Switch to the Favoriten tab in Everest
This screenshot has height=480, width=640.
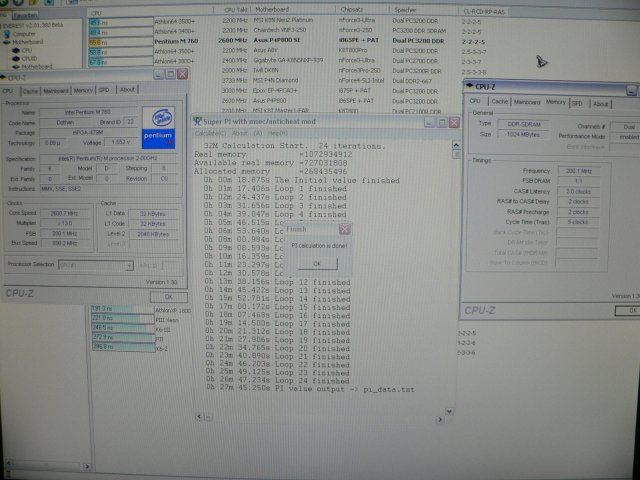coord(25,16)
